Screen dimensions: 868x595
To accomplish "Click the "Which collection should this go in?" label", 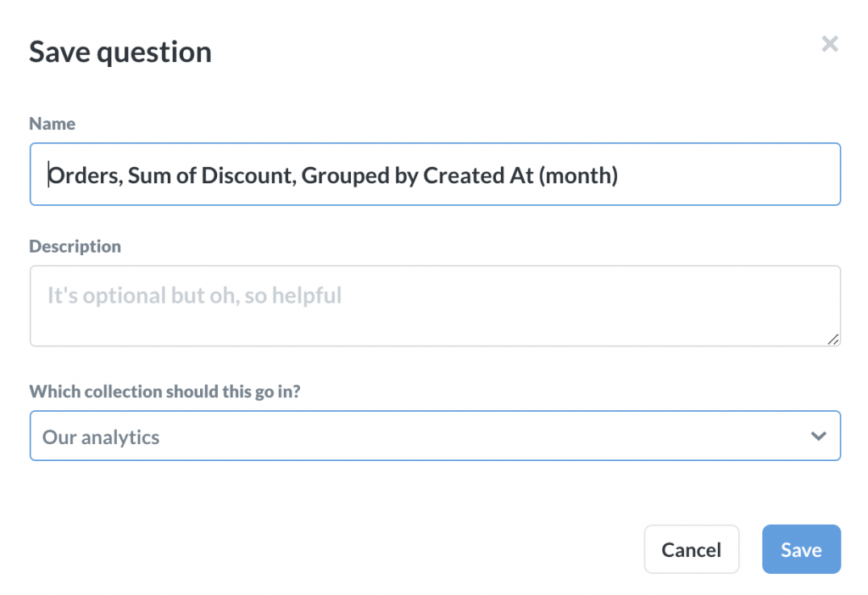I will [x=164, y=392].
